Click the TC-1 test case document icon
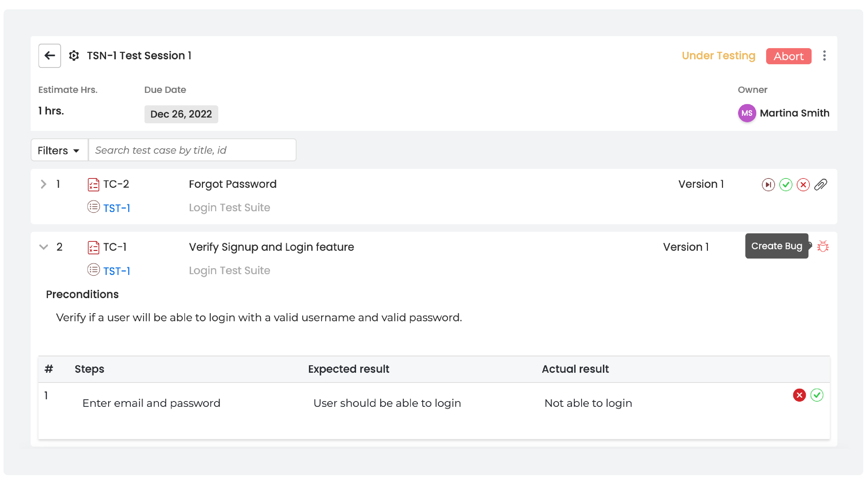This screenshot has width=868, height=482. pos(93,247)
